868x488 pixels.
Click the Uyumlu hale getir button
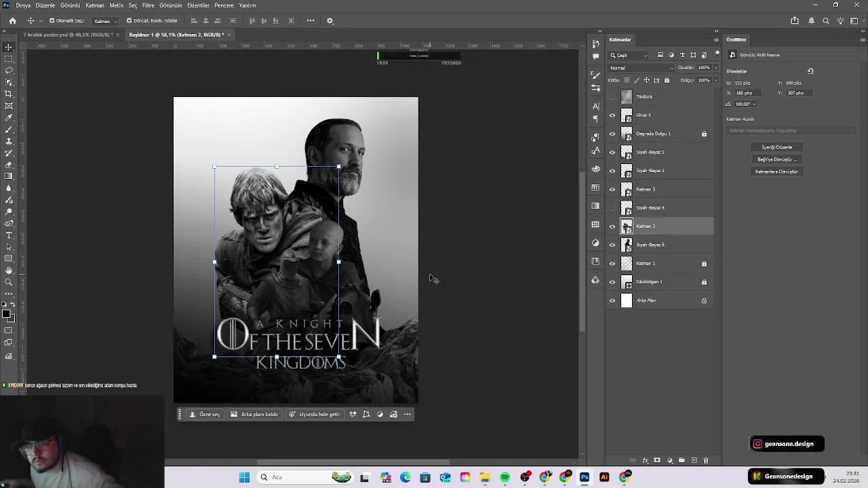[x=315, y=414]
